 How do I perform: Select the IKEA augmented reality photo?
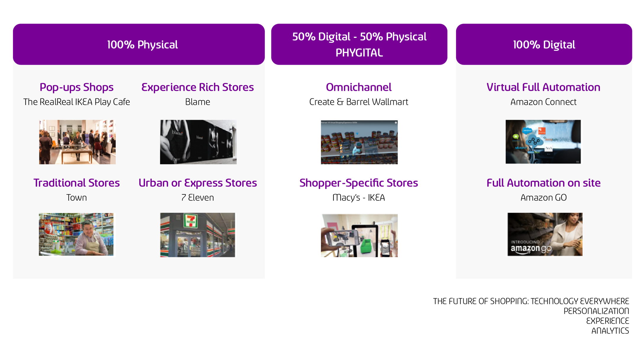click(x=359, y=235)
